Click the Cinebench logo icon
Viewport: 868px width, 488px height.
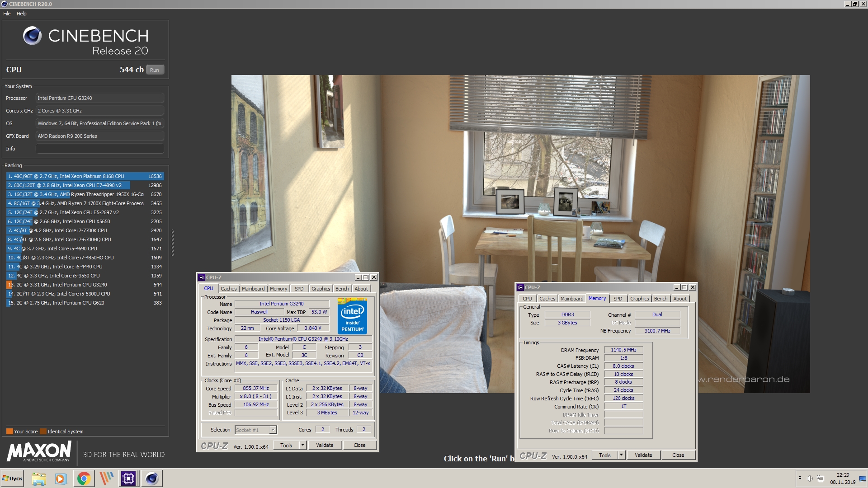[32, 36]
